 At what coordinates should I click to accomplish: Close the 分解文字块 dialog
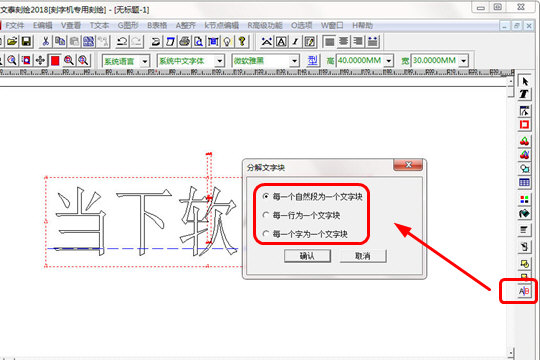coord(408,165)
